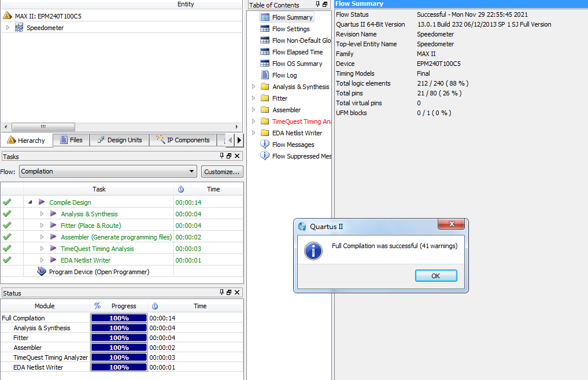588x380 pixels.
Task: Close the Status panel
Action: [237, 292]
